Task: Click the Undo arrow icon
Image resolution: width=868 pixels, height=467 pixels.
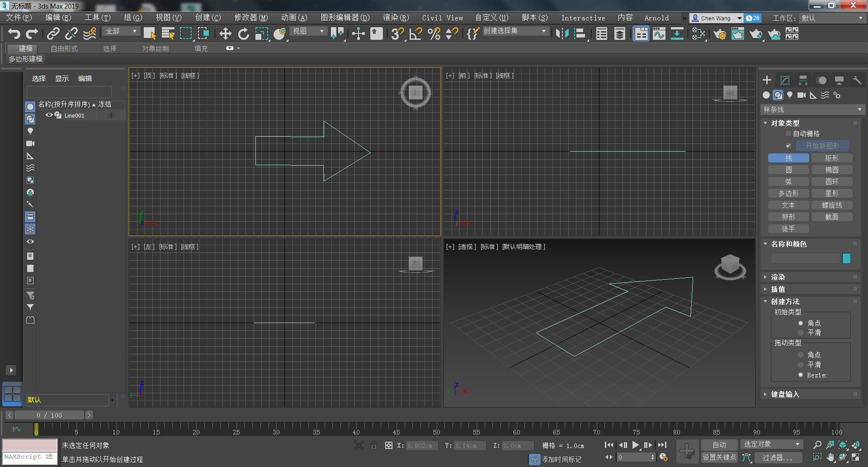Action: click(14, 34)
